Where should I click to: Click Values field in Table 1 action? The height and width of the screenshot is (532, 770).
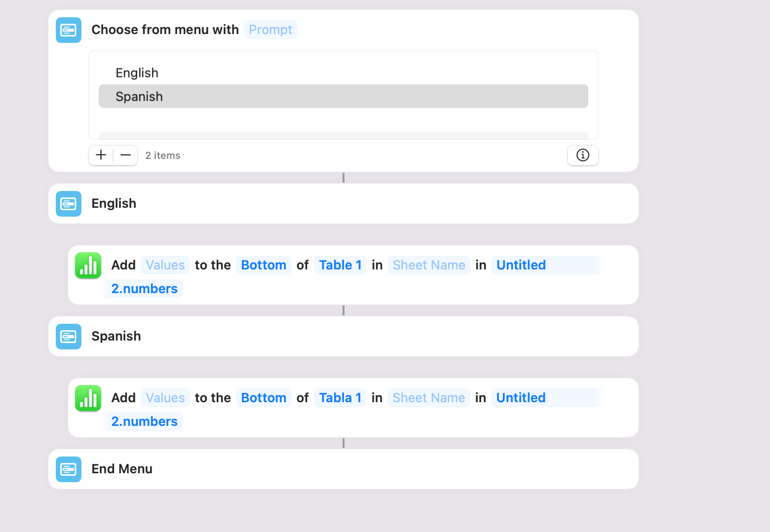coord(165,266)
